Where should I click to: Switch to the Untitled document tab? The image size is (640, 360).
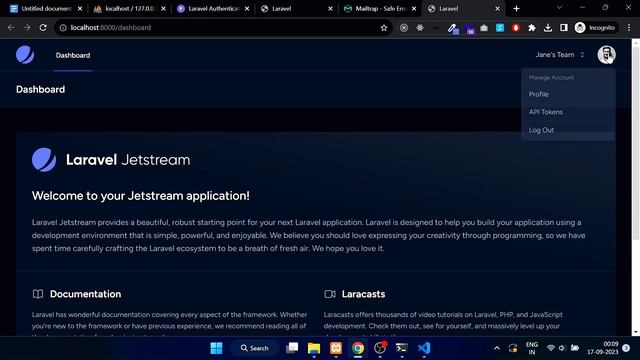47,9
